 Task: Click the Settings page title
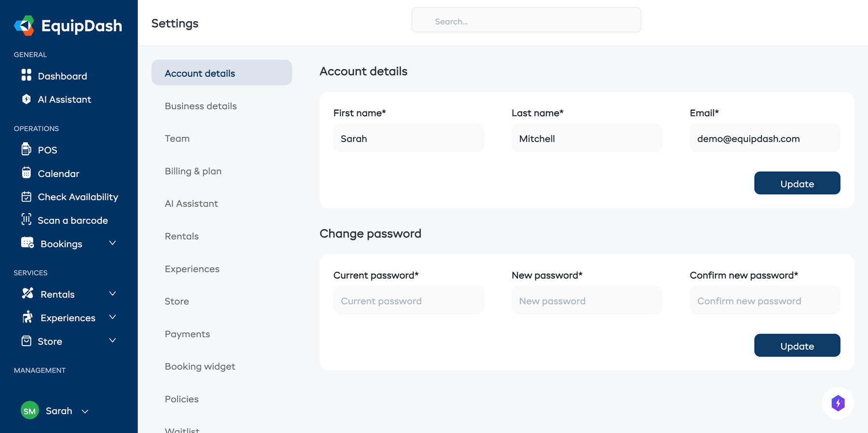(x=175, y=23)
